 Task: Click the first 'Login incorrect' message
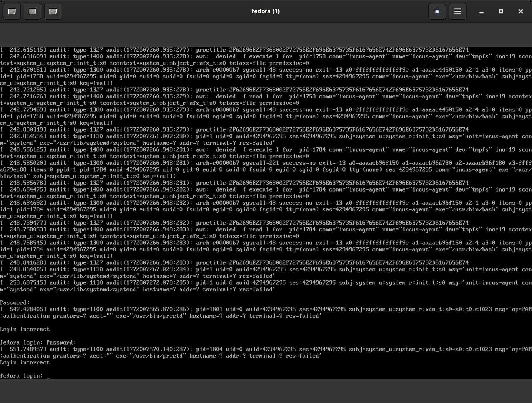(x=25, y=329)
